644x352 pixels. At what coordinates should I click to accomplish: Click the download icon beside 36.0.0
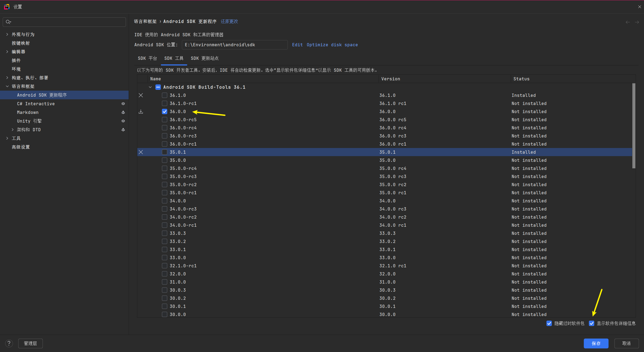tap(141, 111)
